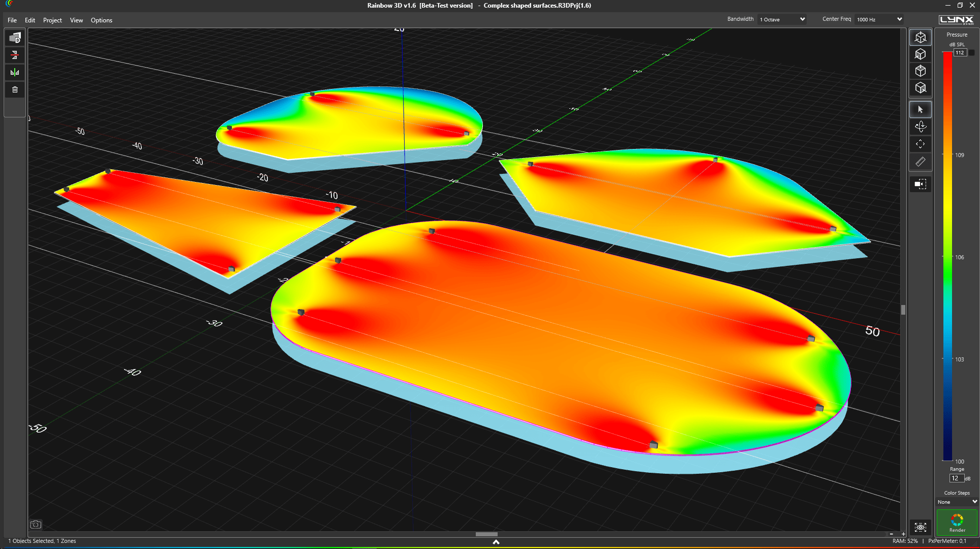Activate the pan move view tool

point(920,144)
